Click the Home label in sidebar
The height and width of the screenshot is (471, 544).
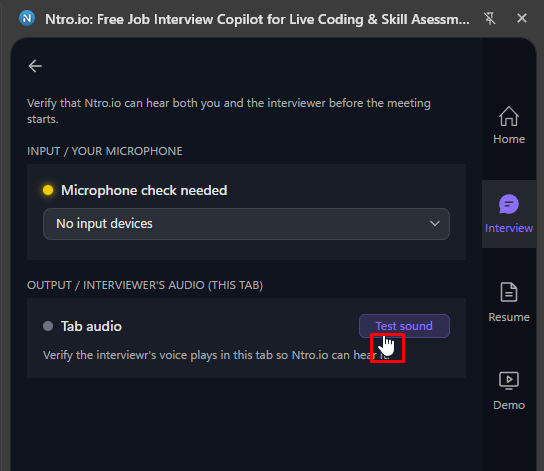509,139
